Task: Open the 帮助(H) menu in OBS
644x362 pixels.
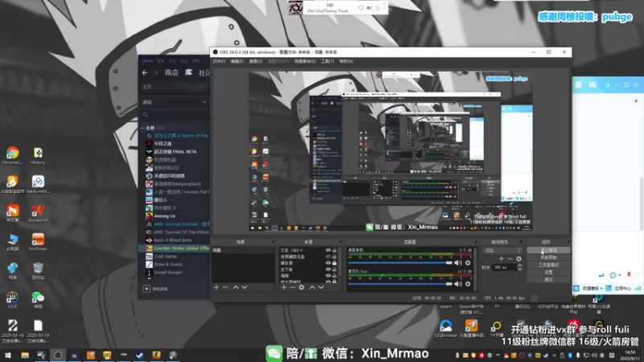Action: coord(346,61)
